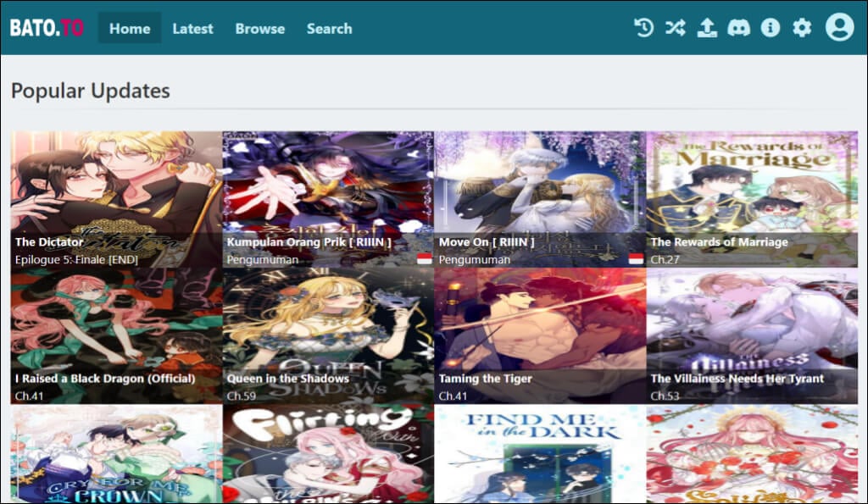Screen dimensions: 868x504
Task: Click the Indonesian flag on Kumpulan Orang Prik
Action: tap(425, 259)
